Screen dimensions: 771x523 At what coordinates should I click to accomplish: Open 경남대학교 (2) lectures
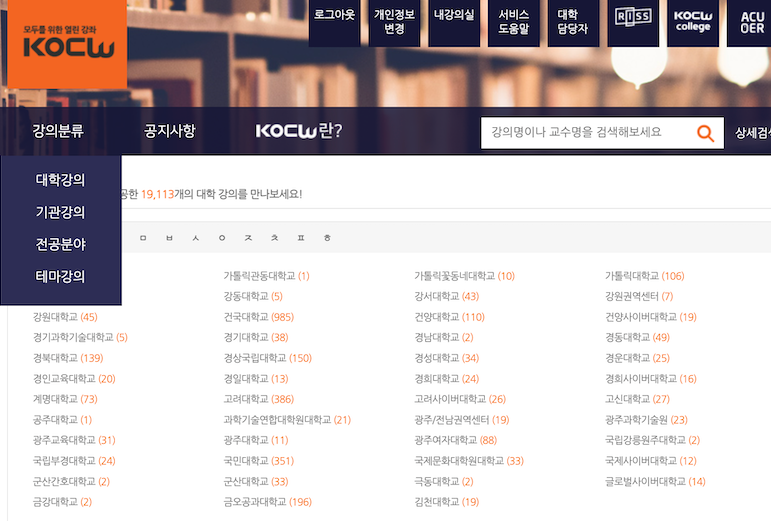pos(444,338)
